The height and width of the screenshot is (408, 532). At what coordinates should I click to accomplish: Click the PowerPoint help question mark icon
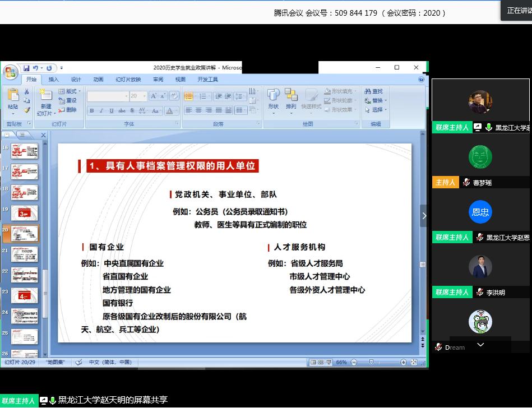422,80
